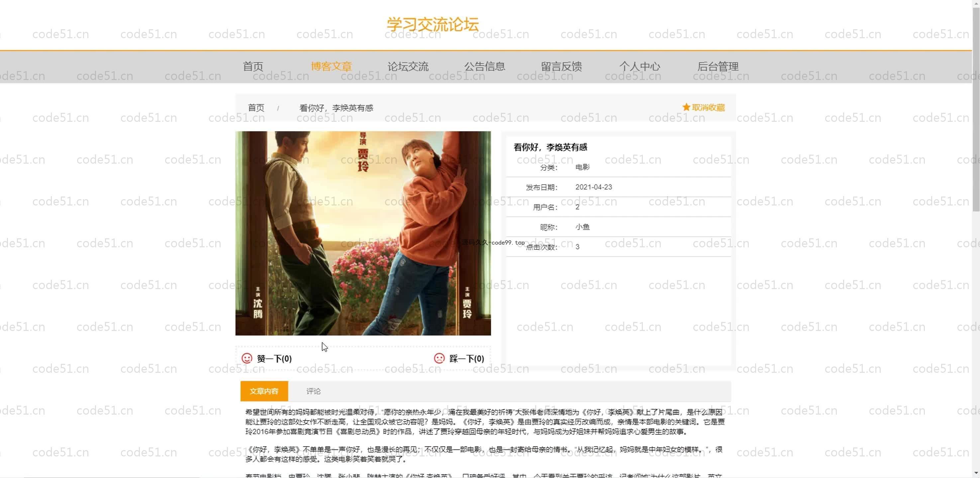Navigate to 留言反馈
This screenshot has width=980, height=478.
(561, 66)
